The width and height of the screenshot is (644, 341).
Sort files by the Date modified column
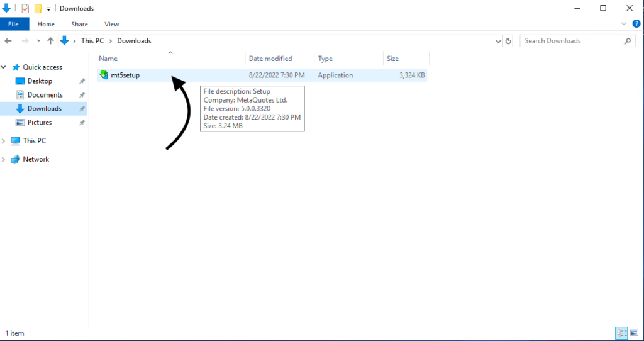pos(270,59)
